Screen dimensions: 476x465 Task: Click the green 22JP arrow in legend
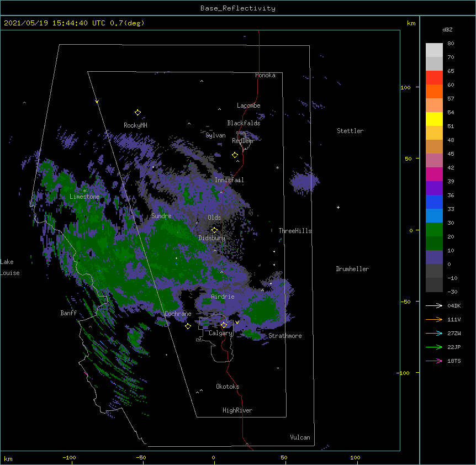(434, 347)
